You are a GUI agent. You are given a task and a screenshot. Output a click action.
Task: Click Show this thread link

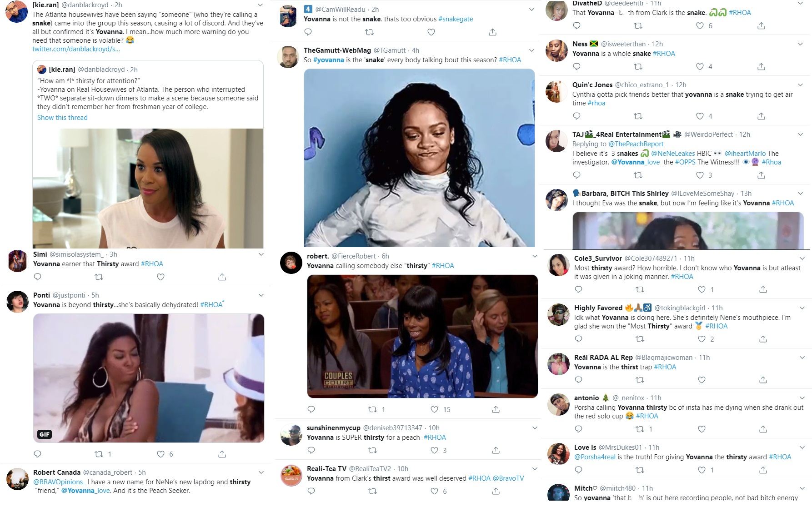62,118
